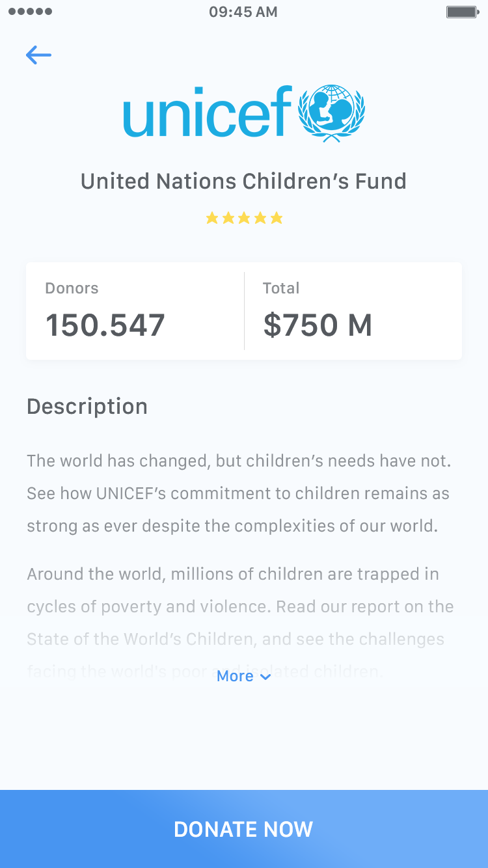Tap the battery icon in status bar
Viewport: 488px width, 868px height.
coord(462,12)
